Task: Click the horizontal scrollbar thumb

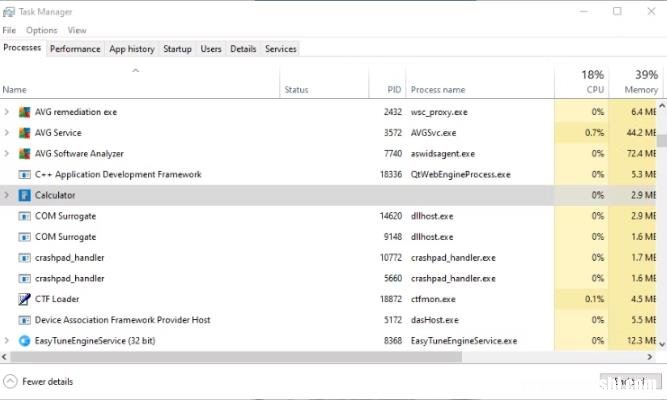Action: (236, 357)
